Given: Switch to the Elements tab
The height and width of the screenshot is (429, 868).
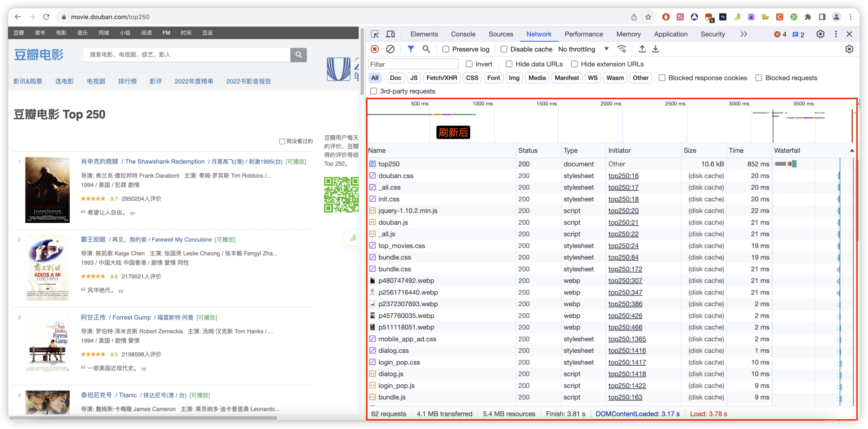Looking at the screenshot, I should click(424, 34).
